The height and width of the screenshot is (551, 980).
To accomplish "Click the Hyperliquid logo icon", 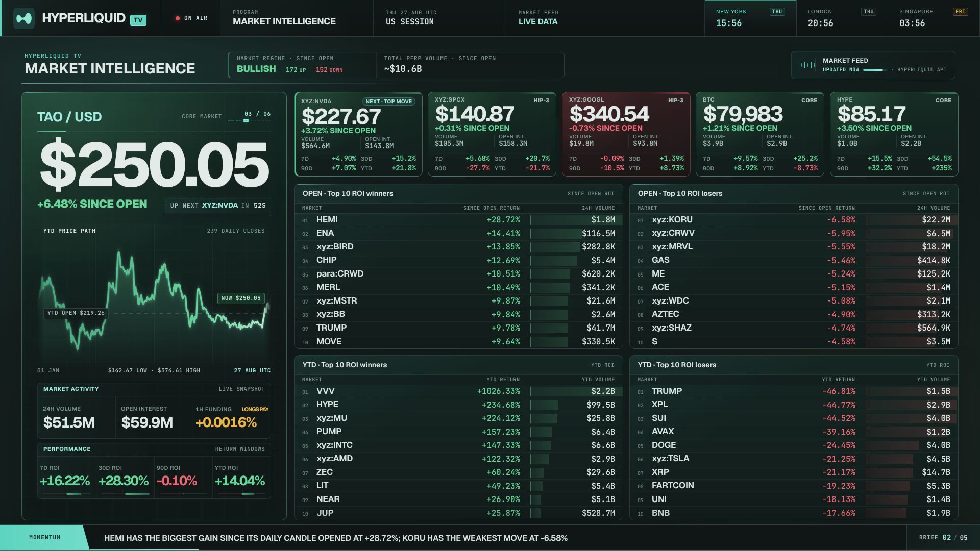I will click(24, 18).
